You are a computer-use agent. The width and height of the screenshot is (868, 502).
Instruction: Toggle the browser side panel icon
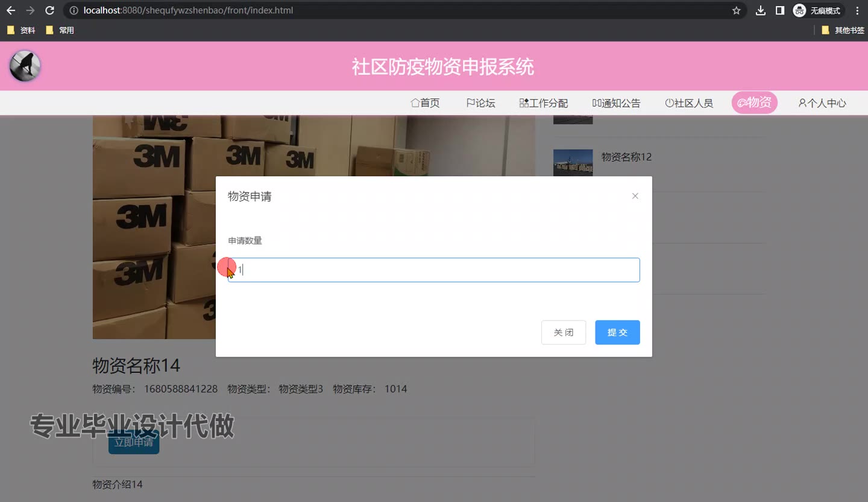tap(780, 10)
